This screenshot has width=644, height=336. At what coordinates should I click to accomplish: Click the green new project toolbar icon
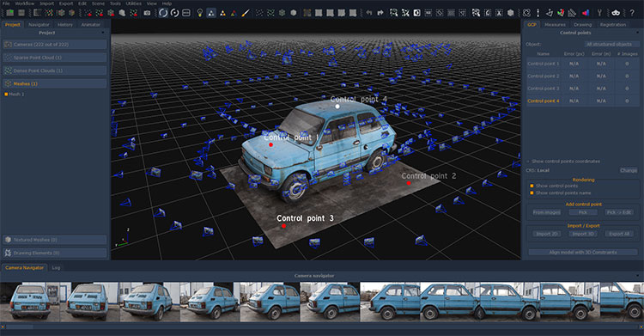[9, 13]
